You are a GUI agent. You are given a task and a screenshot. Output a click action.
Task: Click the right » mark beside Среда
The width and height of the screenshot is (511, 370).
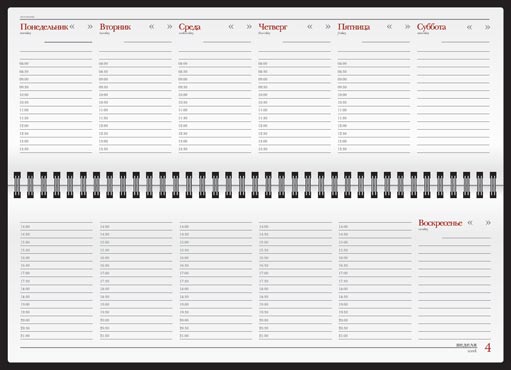249,27
